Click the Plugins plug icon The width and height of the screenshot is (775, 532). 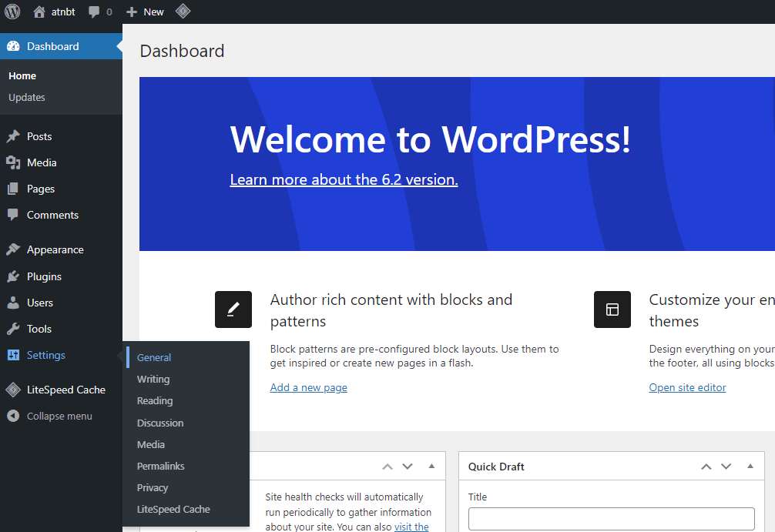[x=13, y=276]
